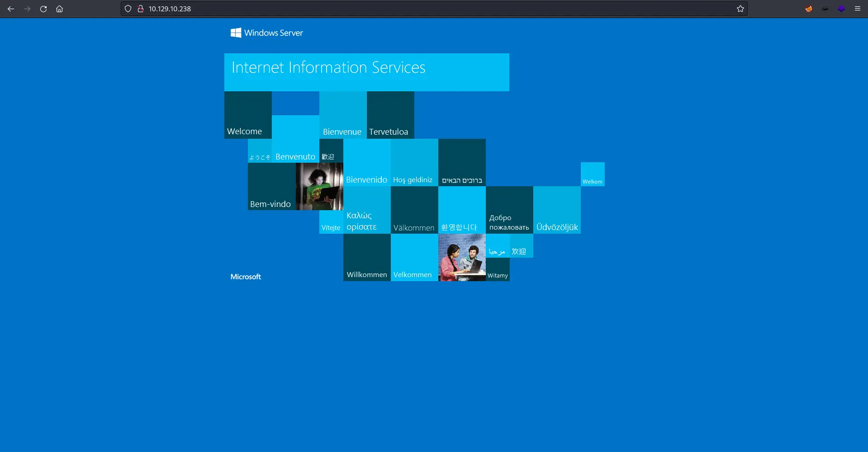Reload the current page
868x452 pixels.
point(43,9)
